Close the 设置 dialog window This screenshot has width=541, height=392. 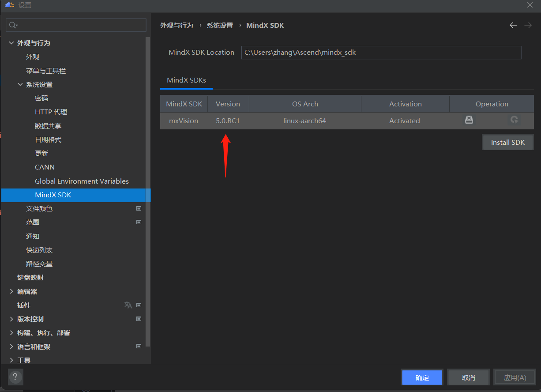point(530,5)
